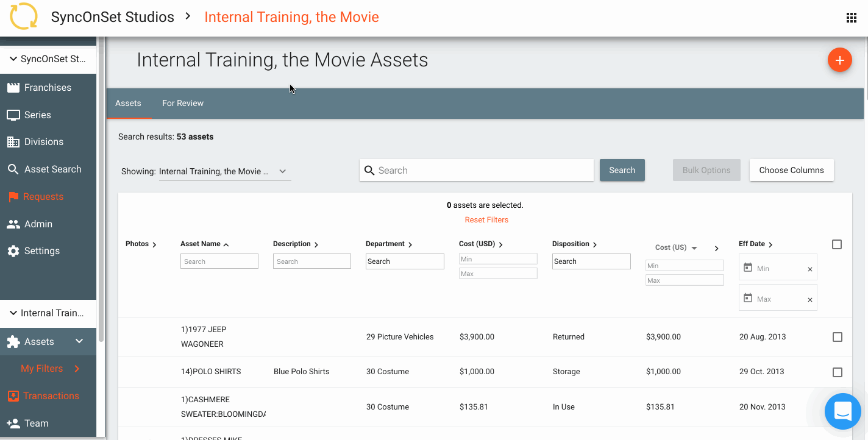Focus the Cost (US) Min field
This screenshot has width=868, height=440.
pyautogui.click(x=685, y=266)
